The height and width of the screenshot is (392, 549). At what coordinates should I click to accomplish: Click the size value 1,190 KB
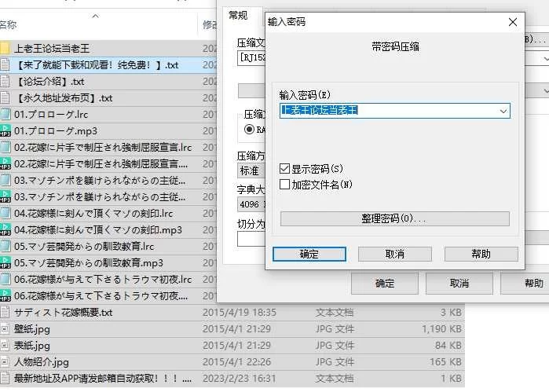(x=441, y=328)
